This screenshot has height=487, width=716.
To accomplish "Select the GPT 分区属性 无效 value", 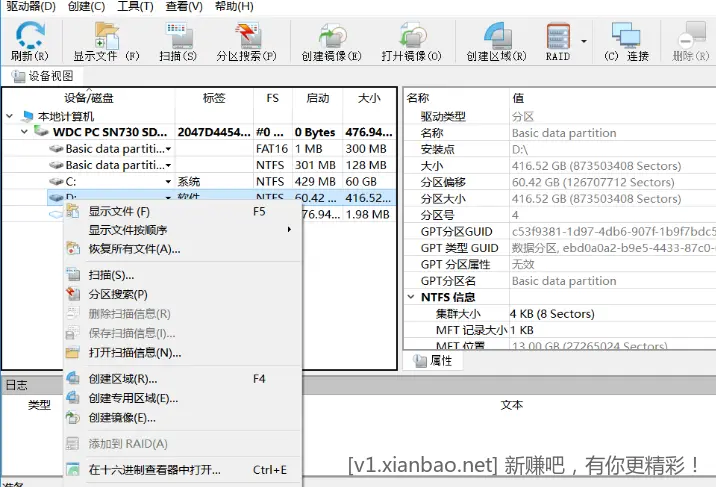I will pos(523,264).
